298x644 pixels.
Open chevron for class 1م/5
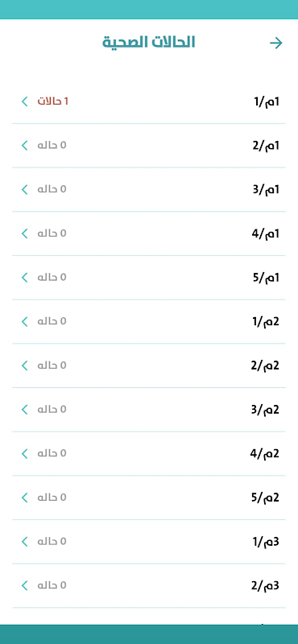25,277
